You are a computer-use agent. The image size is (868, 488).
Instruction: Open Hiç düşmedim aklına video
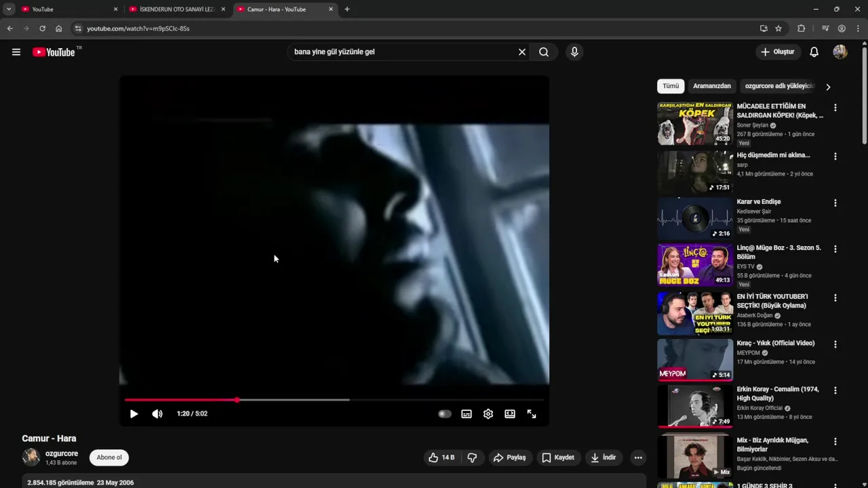point(774,155)
